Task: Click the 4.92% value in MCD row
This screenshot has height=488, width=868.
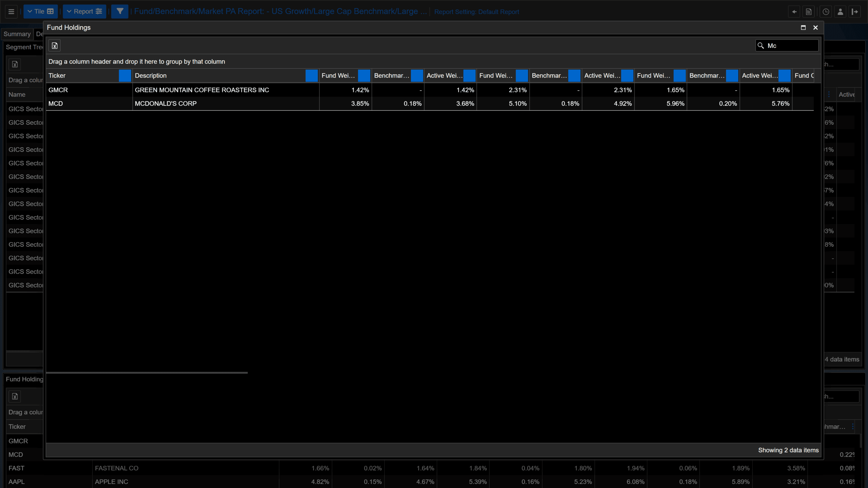Action: tap(623, 103)
